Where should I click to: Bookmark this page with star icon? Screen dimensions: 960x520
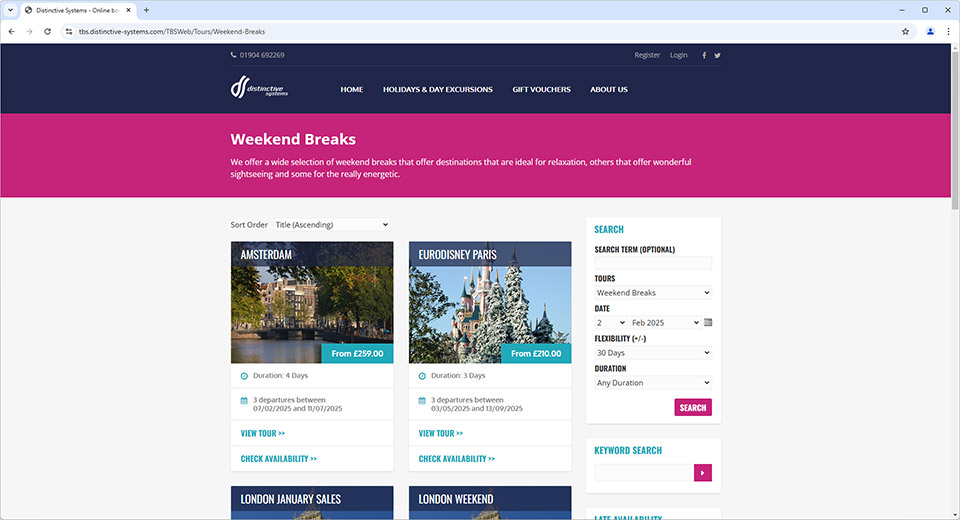pyautogui.click(x=906, y=31)
